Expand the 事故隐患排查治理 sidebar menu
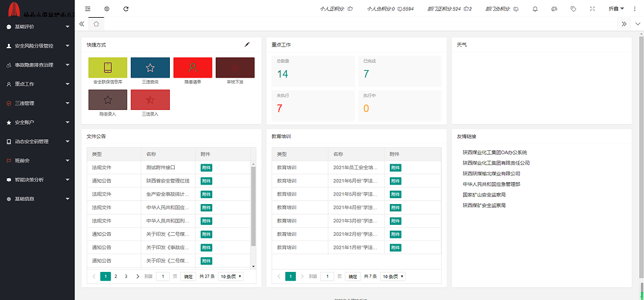This screenshot has width=644, height=300. (37, 65)
